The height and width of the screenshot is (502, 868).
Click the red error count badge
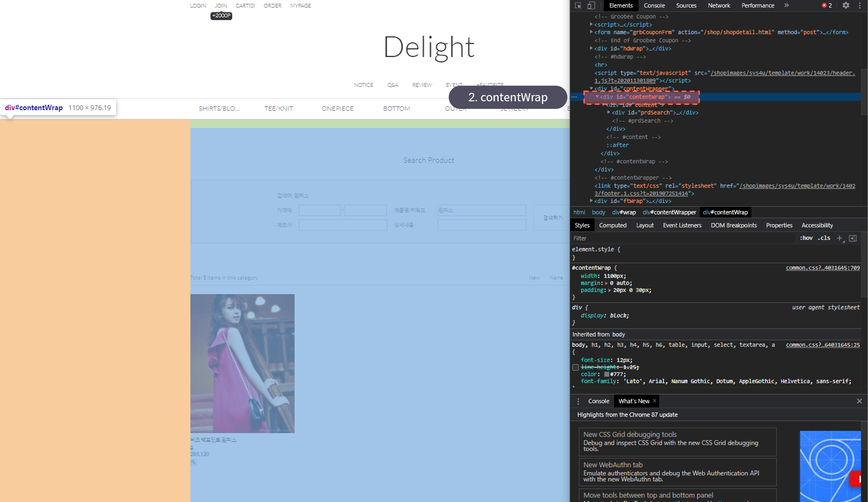827,5
